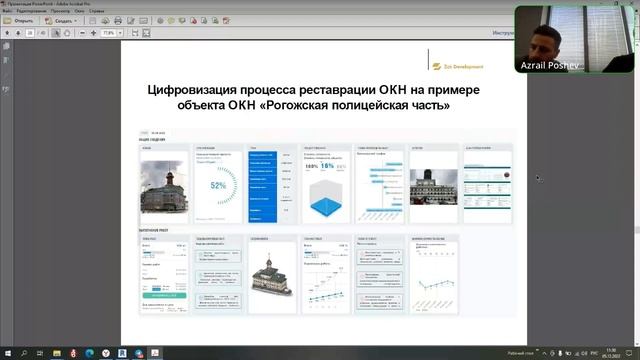Click the slide title text

click(x=313, y=97)
